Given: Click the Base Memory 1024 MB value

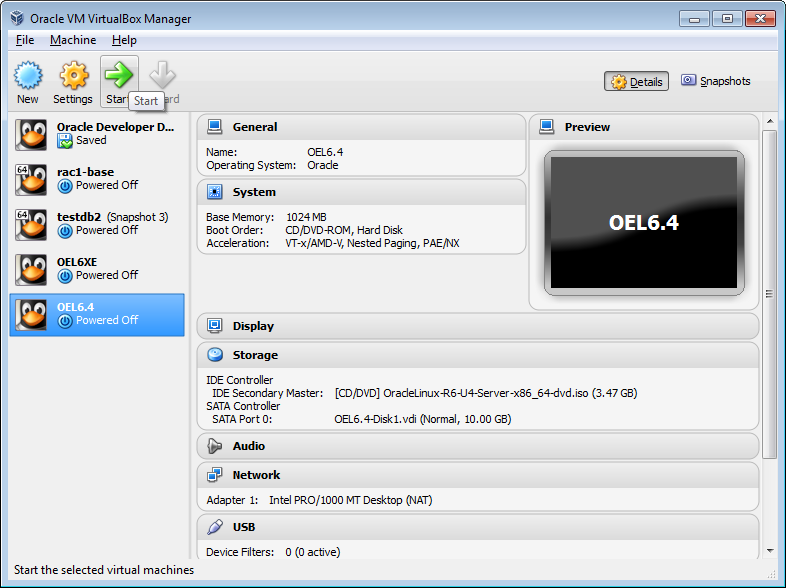Looking at the screenshot, I should [306, 217].
